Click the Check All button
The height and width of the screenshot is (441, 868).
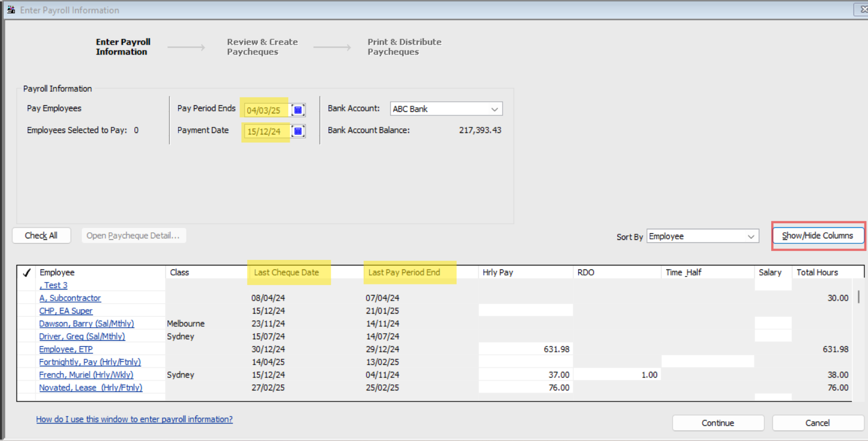coord(41,235)
